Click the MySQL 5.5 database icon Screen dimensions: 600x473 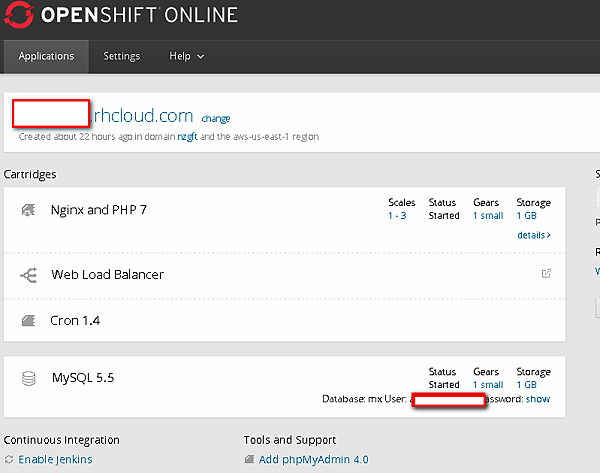click(29, 378)
